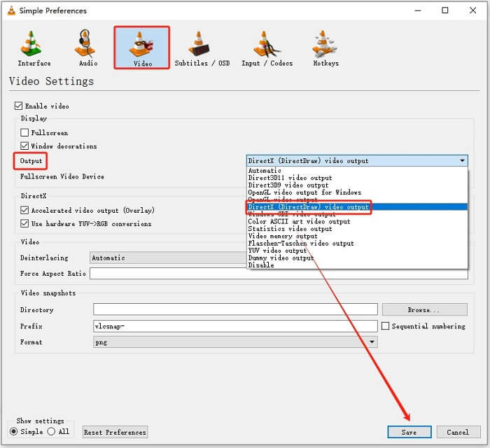Click the Output label
The image size is (490, 448).
[31, 161]
